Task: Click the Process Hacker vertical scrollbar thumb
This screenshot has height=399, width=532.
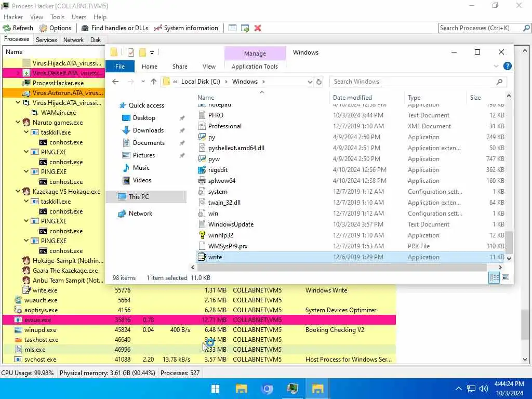Action: [x=525, y=324]
